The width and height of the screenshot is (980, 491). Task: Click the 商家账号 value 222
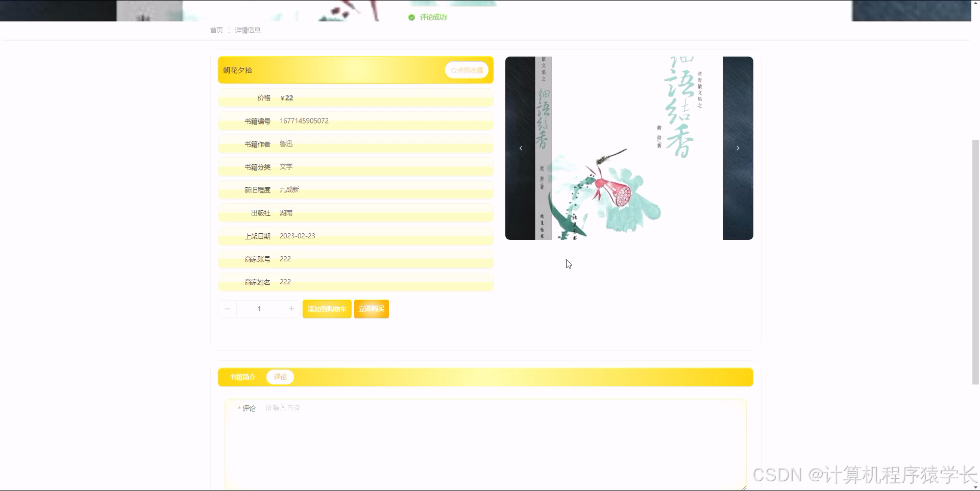(x=285, y=259)
